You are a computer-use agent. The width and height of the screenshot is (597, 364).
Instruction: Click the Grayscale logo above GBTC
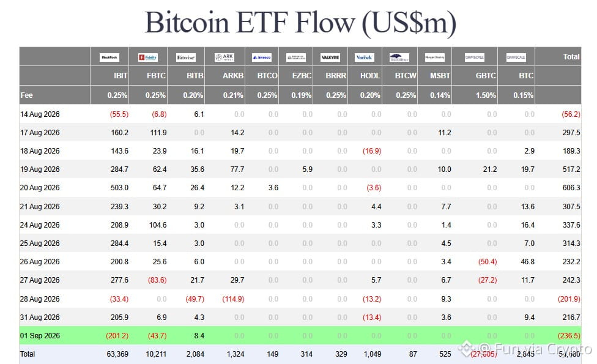[x=475, y=57]
